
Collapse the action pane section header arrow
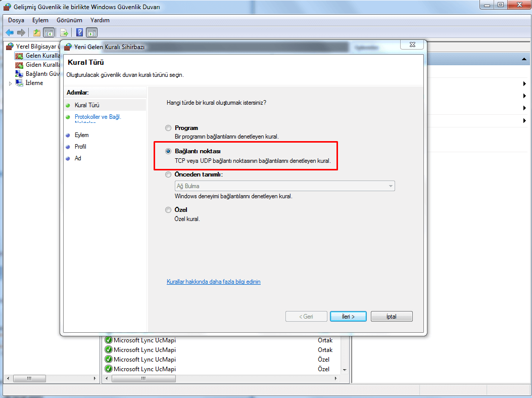524,60
